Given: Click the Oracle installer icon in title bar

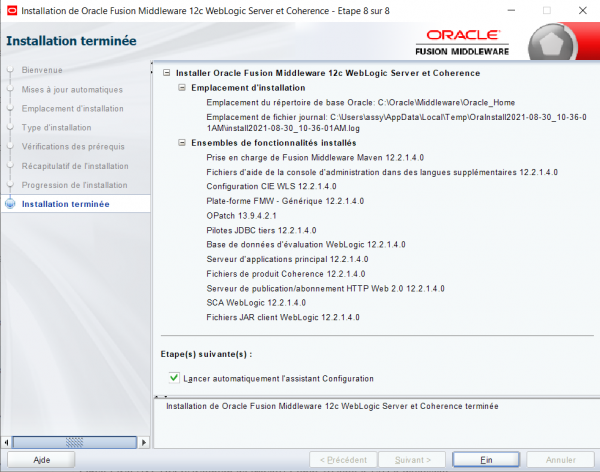Looking at the screenshot, I should coord(12,10).
